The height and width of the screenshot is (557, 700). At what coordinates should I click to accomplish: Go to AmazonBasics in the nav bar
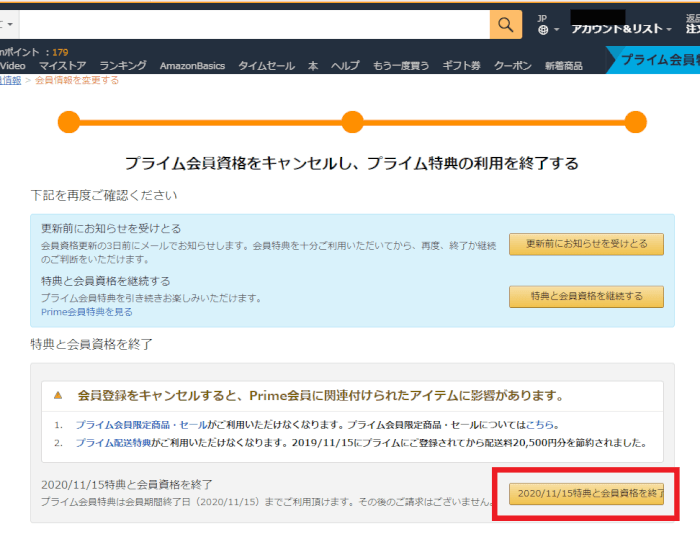(193, 66)
